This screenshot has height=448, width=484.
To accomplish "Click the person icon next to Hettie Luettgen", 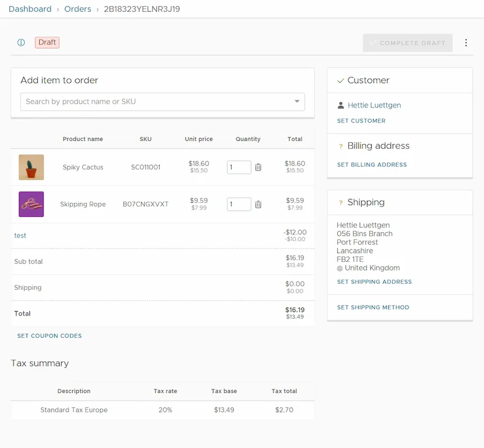I will [x=340, y=105].
